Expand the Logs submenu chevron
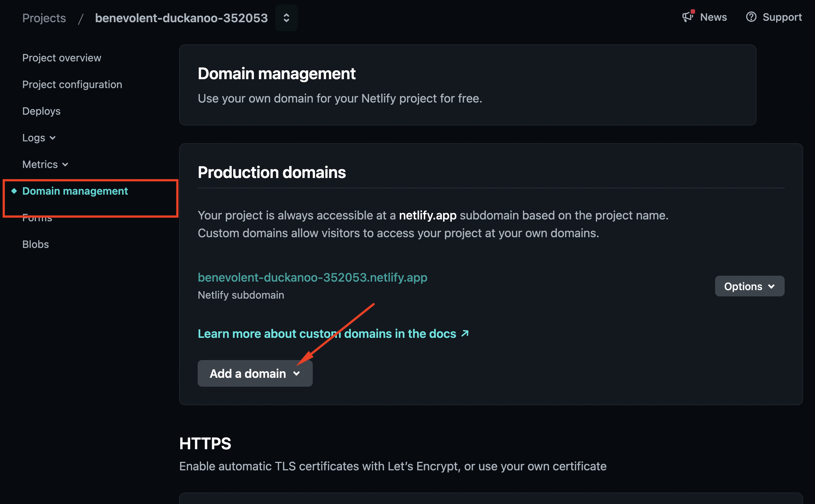Image resolution: width=815 pixels, height=504 pixels. (x=53, y=138)
